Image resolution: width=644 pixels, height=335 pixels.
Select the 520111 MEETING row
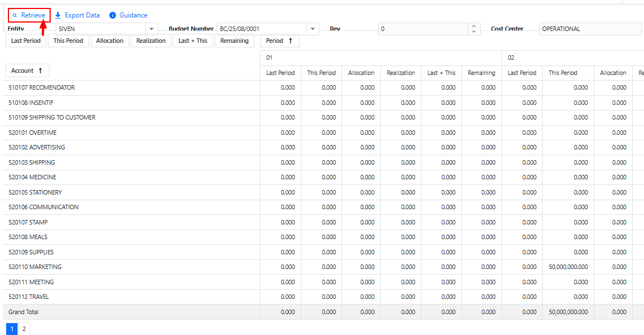131,282
